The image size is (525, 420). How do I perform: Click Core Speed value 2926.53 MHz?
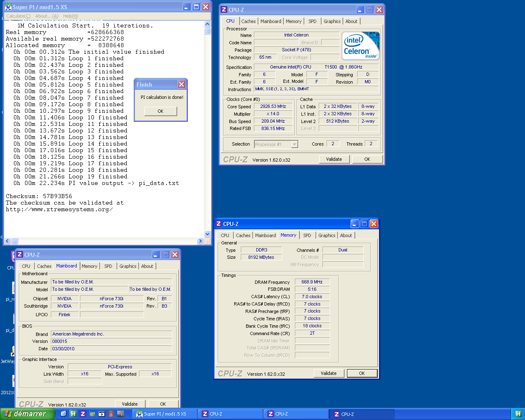(273, 106)
